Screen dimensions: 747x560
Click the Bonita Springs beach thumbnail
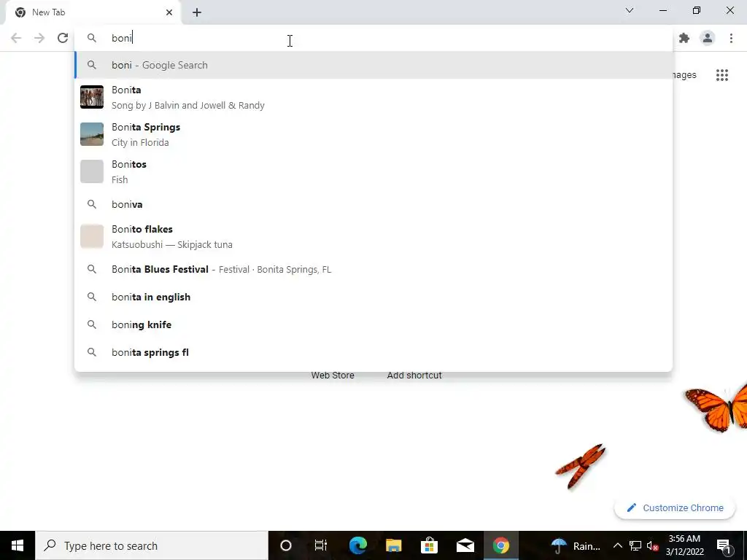click(91, 134)
